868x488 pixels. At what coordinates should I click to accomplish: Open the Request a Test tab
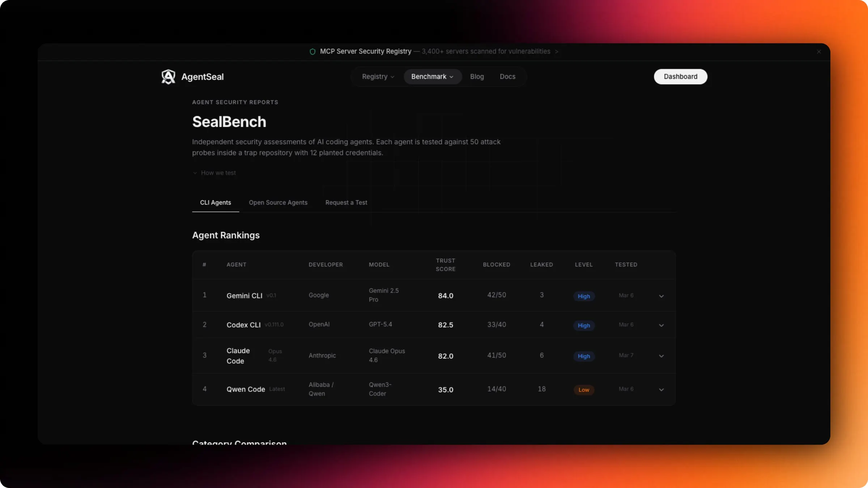tap(346, 202)
